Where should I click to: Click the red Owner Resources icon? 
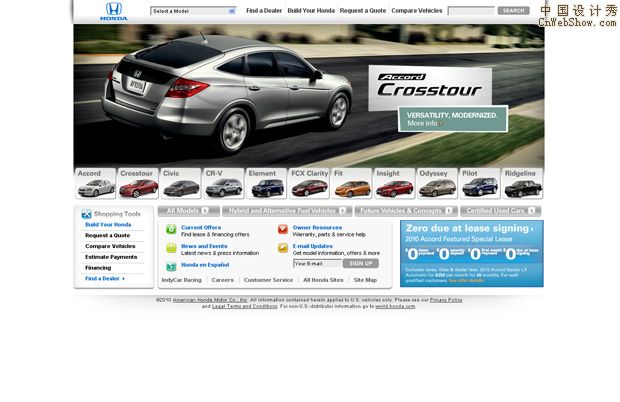[283, 229]
